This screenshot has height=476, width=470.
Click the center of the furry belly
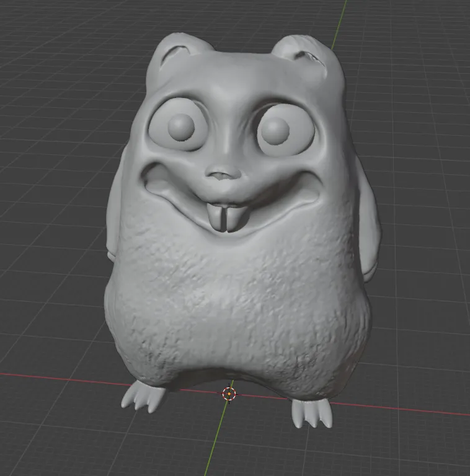pos(239,297)
